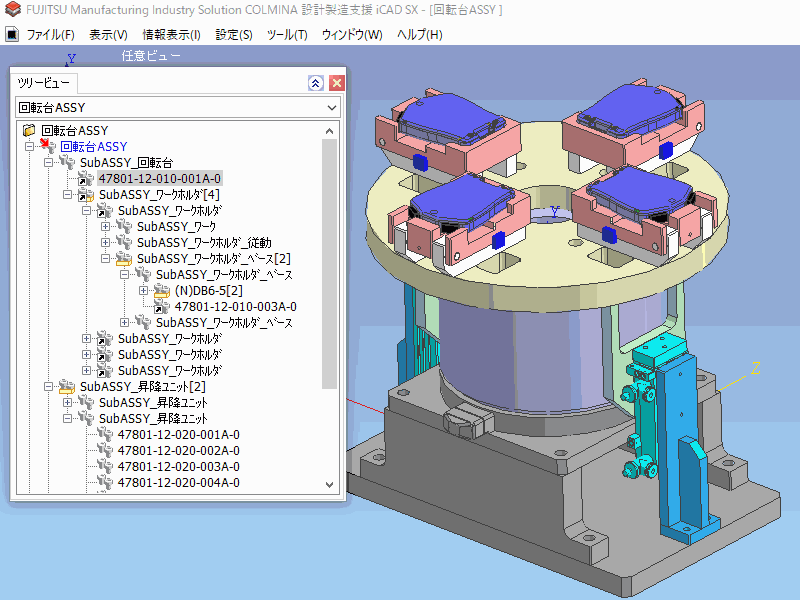Click the (N)DB6-5[2] component icon
The image size is (800, 600).
click(x=162, y=291)
